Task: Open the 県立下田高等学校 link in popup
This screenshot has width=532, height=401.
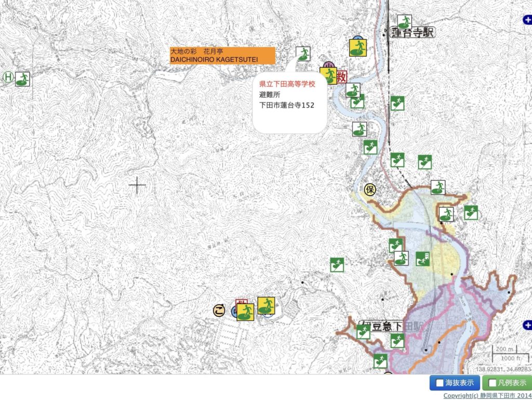Action: pos(287,84)
